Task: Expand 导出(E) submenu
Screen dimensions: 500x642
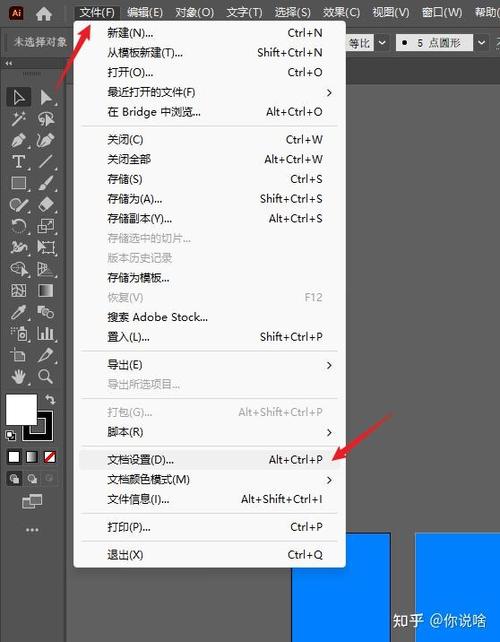Action: (329, 365)
